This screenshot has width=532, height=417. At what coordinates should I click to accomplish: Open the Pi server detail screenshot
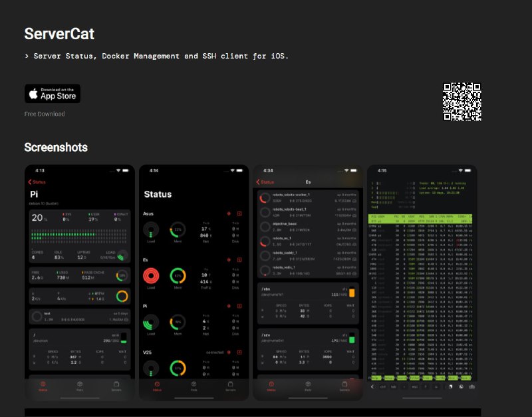[80, 283]
